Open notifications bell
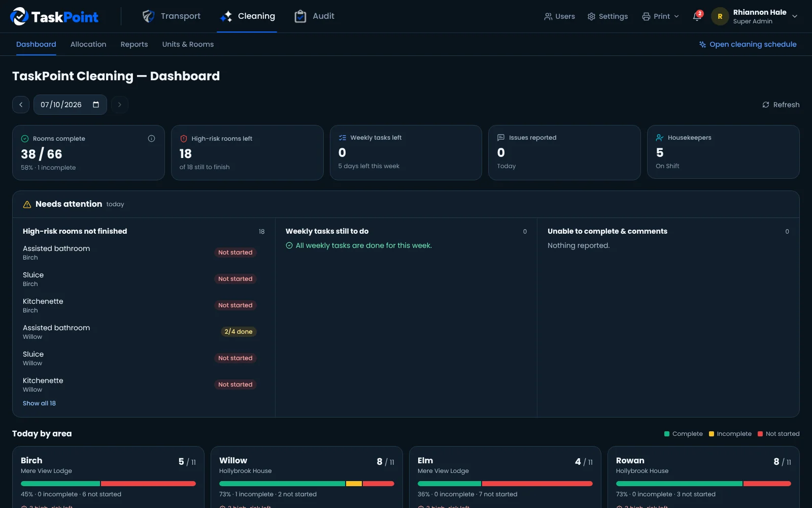Screen dimensions: 812x508 pos(697,16)
